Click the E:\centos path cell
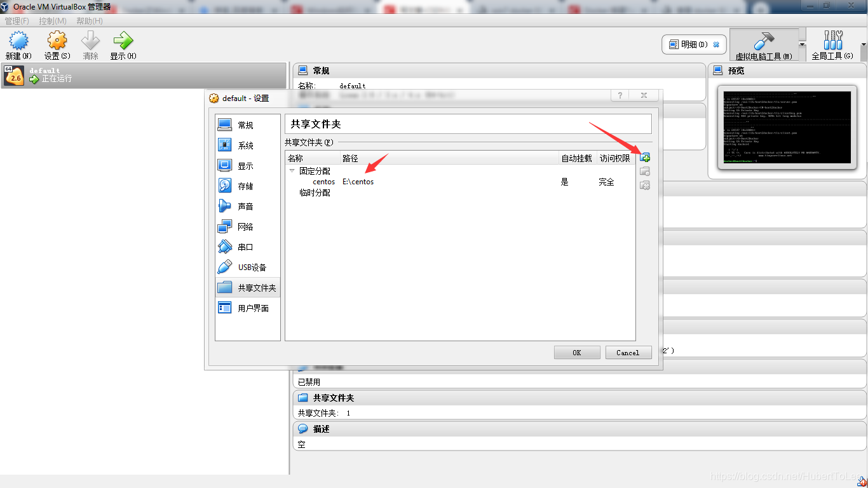The width and height of the screenshot is (868, 488). click(358, 182)
